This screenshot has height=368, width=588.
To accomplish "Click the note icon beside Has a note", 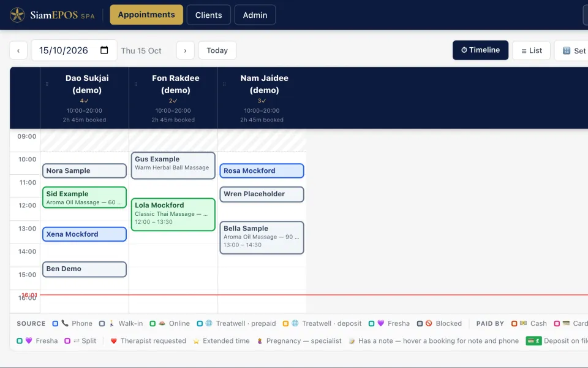I will click(x=352, y=341).
